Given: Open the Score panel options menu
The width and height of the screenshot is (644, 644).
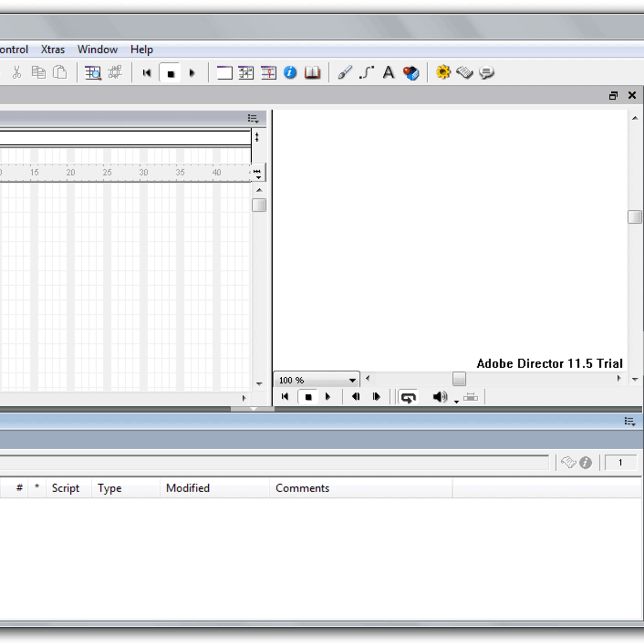Looking at the screenshot, I should pos(253,119).
